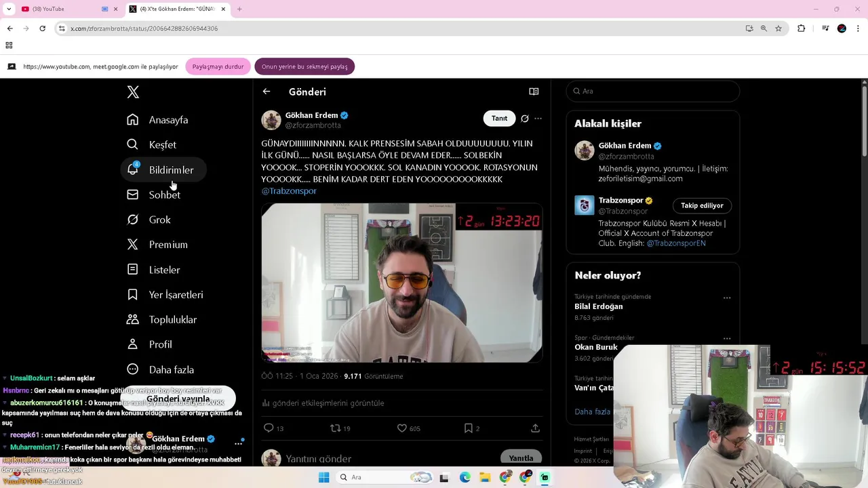Reply to post via comment icon (13)
Viewport: 868px width, 488px height.
pos(269,428)
